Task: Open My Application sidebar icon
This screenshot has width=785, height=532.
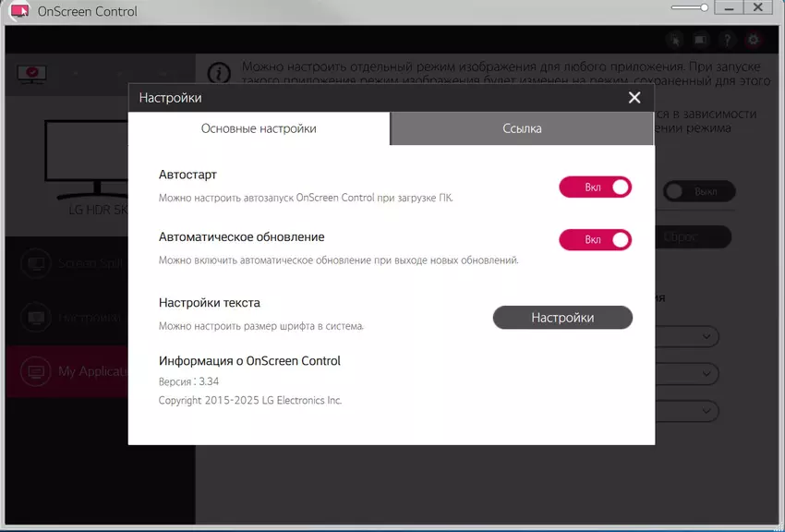Action: [x=35, y=371]
